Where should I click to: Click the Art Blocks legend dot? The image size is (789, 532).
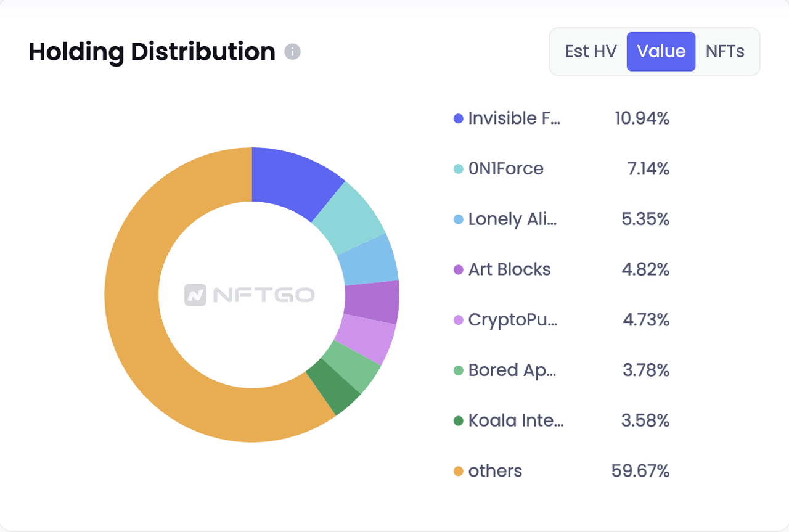point(458,269)
